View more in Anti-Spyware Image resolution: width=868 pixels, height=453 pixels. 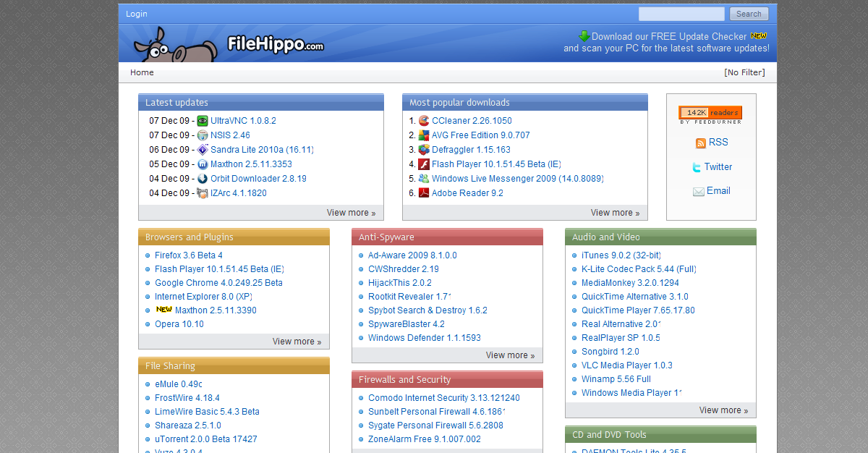point(510,355)
